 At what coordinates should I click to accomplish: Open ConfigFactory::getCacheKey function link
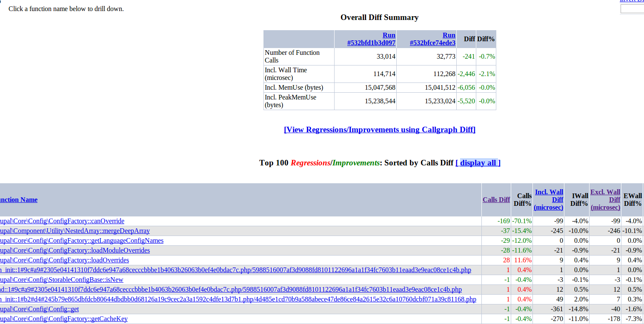pyautogui.click(x=64, y=319)
